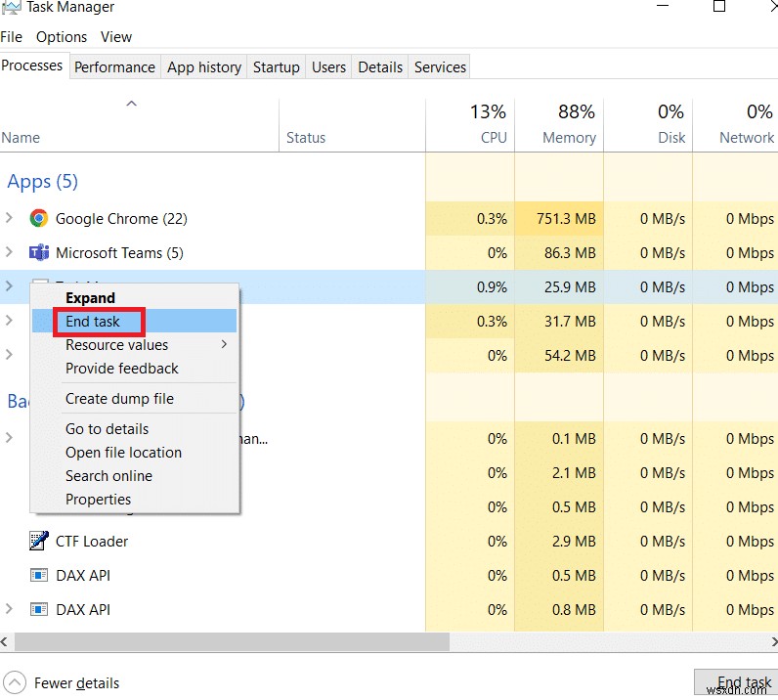Click the End task button at bottom
Screen dimensions: 778x700
[x=737, y=682]
